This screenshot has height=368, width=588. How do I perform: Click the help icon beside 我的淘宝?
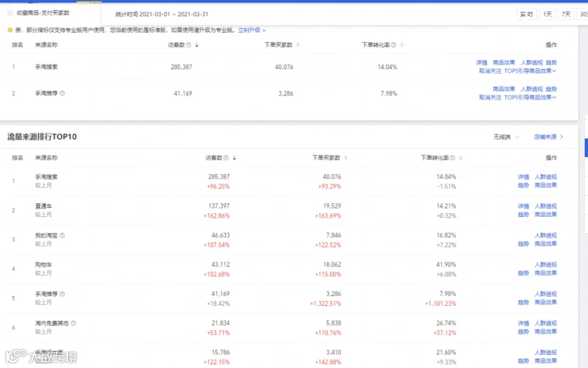62,235
